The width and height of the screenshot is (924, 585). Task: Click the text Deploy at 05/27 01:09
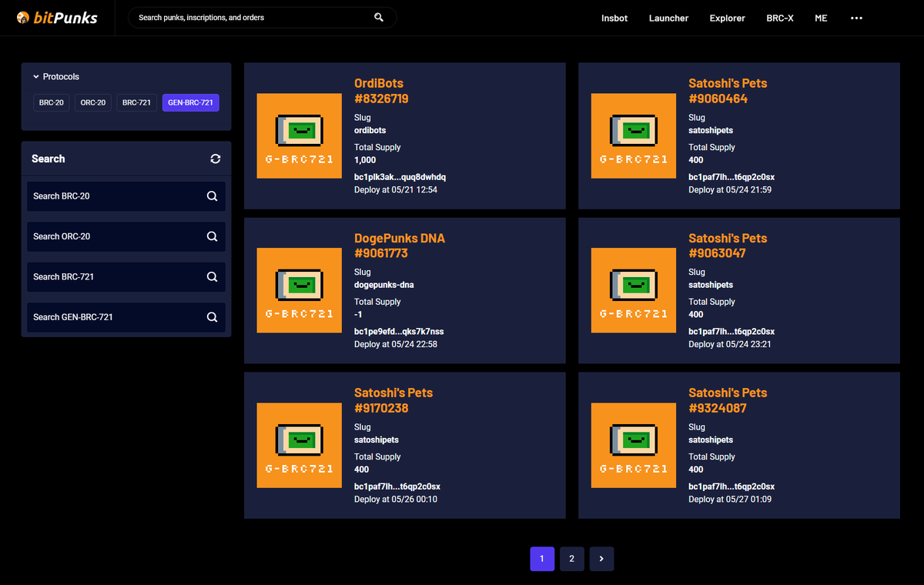[730, 499]
